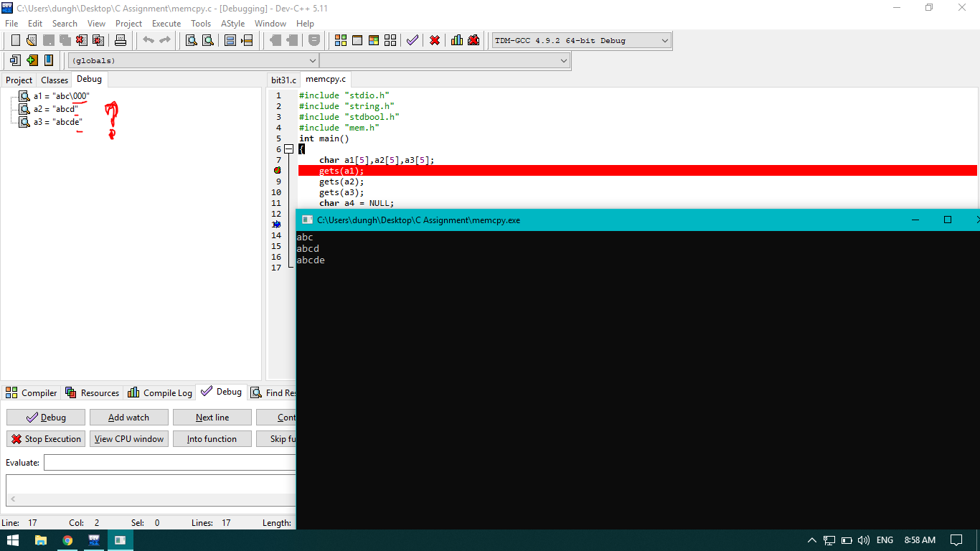Click the Rebuild All toolbar icon

390,40
